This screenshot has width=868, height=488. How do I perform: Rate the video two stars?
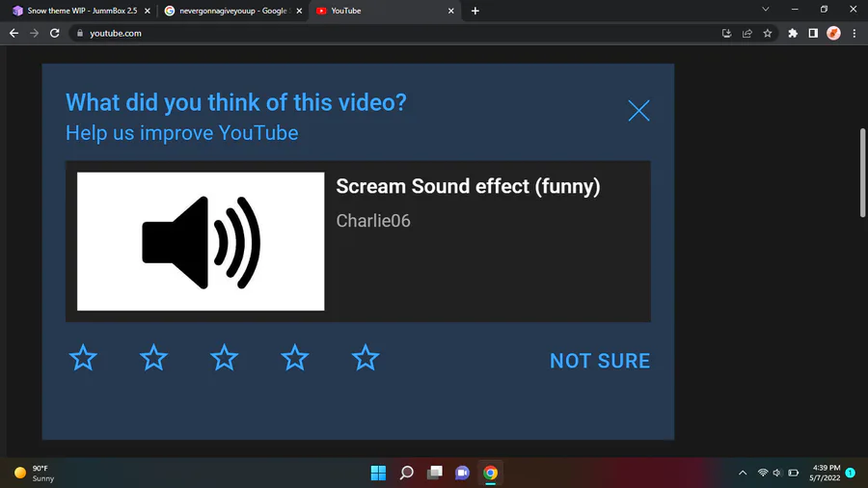point(153,358)
